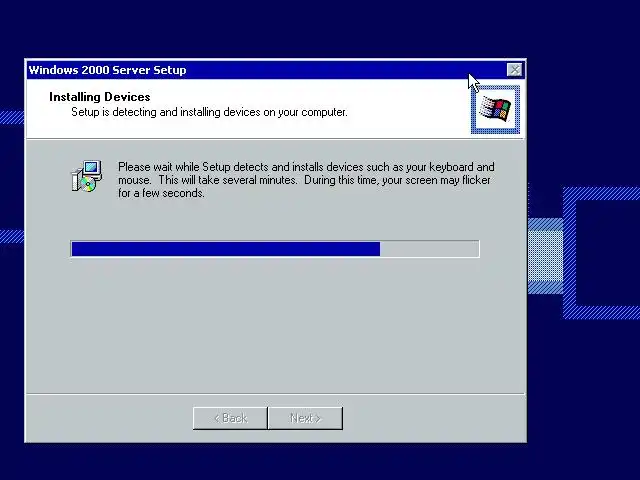Click the disabled Back button

click(x=230, y=418)
